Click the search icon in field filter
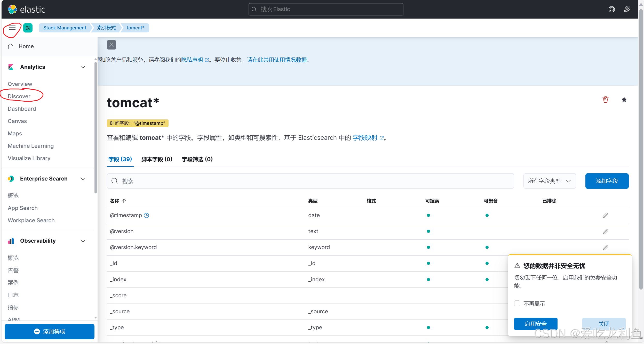 [x=115, y=181]
